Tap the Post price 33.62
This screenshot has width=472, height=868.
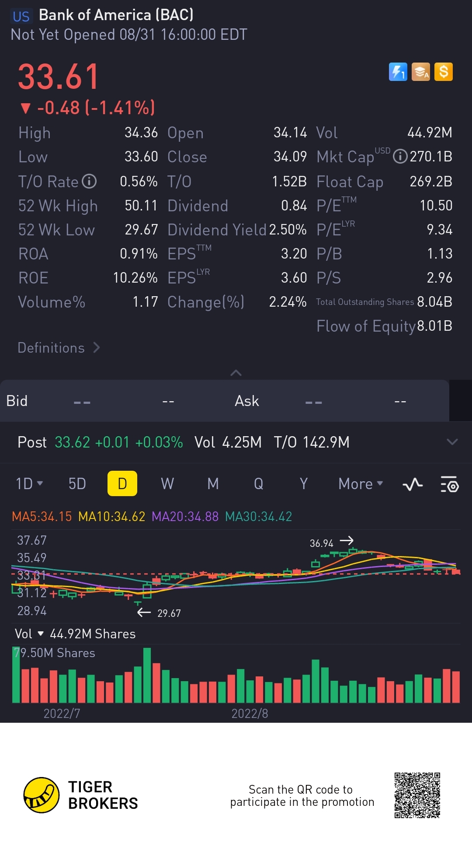(x=73, y=442)
